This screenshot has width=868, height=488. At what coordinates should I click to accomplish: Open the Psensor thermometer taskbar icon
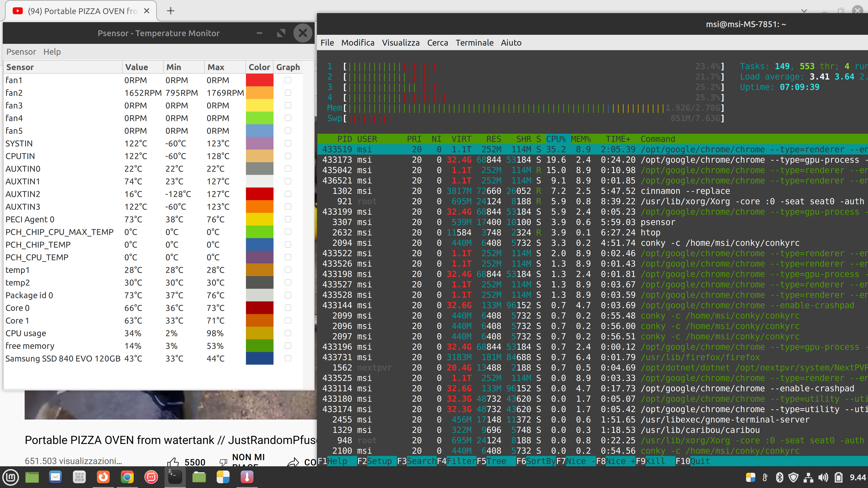click(247, 477)
